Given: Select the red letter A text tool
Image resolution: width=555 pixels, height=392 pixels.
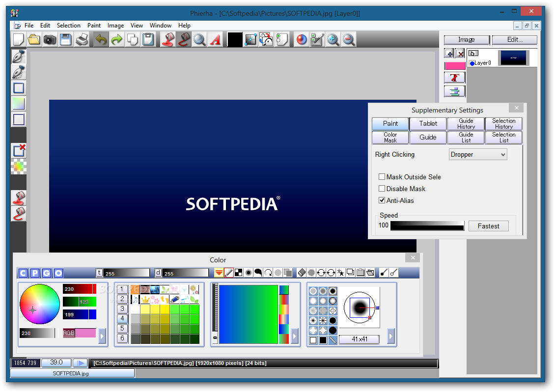Looking at the screenshot, I should coord(215,40).
